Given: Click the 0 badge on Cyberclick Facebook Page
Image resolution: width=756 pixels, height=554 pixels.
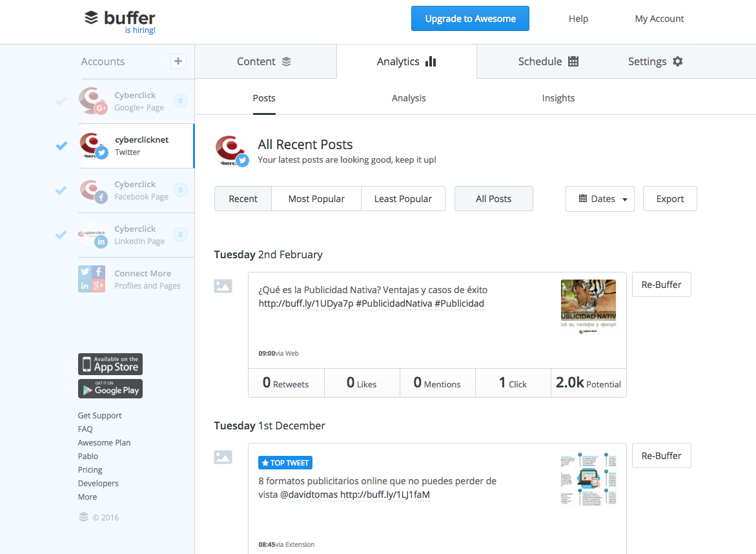Looking at the screenshot, I should [x=180, y=190].
